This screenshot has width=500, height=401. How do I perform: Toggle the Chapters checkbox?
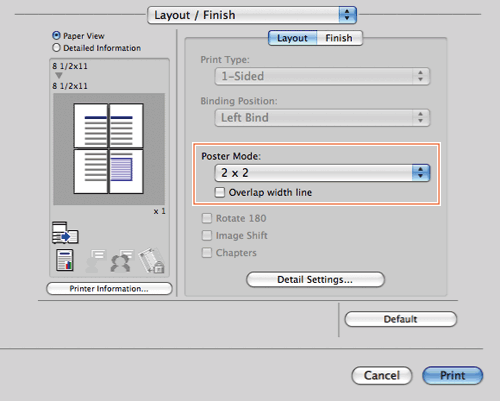tap(207, 253)
